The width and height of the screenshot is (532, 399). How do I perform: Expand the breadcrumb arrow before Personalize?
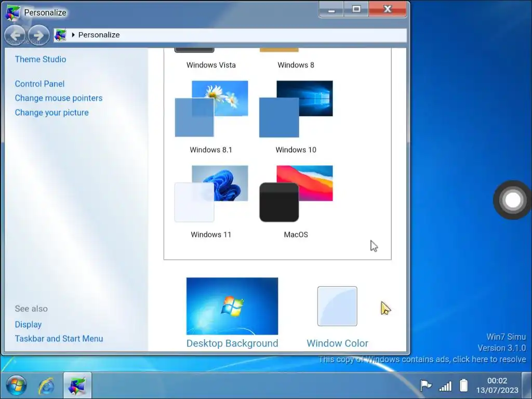(73, 35)
